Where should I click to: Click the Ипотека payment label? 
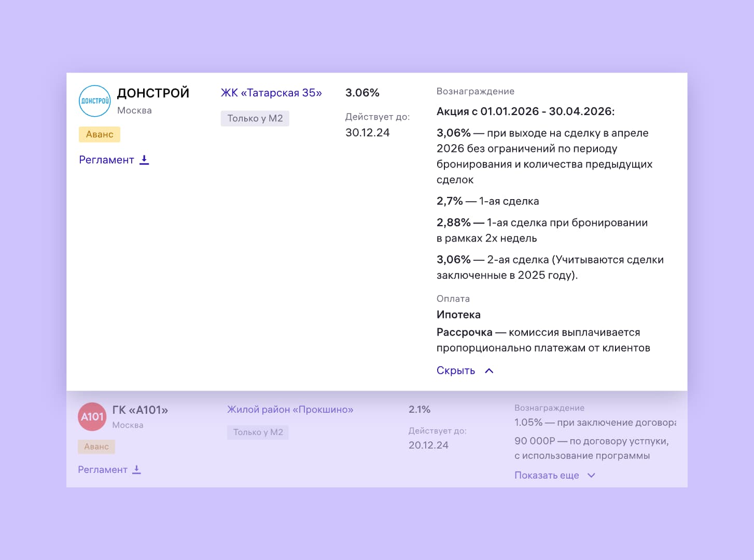click(458, 315)
